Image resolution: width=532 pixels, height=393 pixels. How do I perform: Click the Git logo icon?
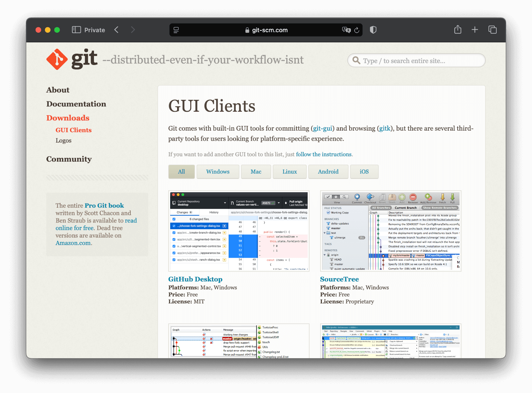[57, 59]
